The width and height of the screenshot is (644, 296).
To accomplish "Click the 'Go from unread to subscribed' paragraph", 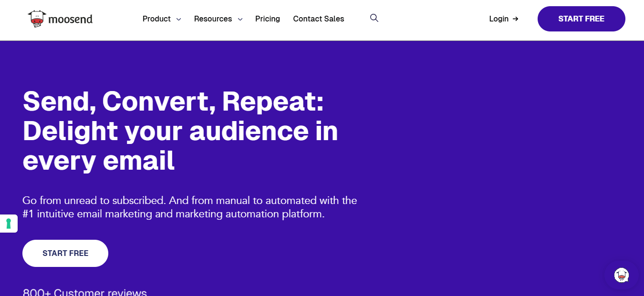I will [x=190, y=207].
